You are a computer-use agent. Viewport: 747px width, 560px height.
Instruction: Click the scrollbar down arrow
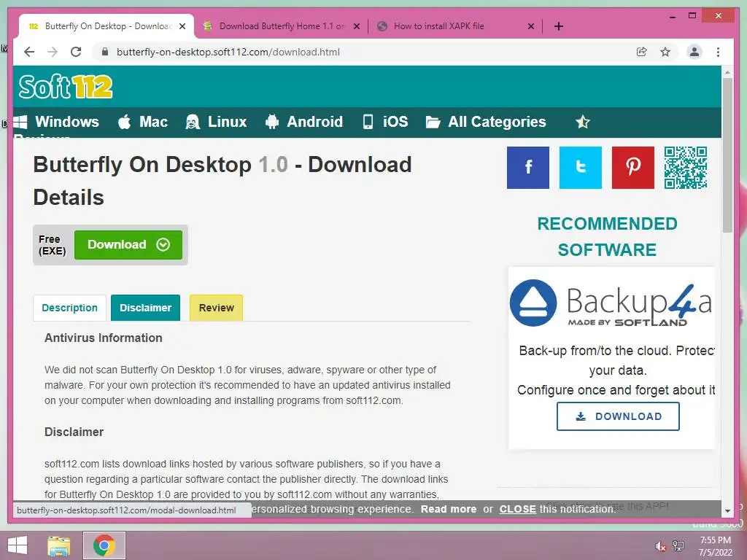point(727,511)
